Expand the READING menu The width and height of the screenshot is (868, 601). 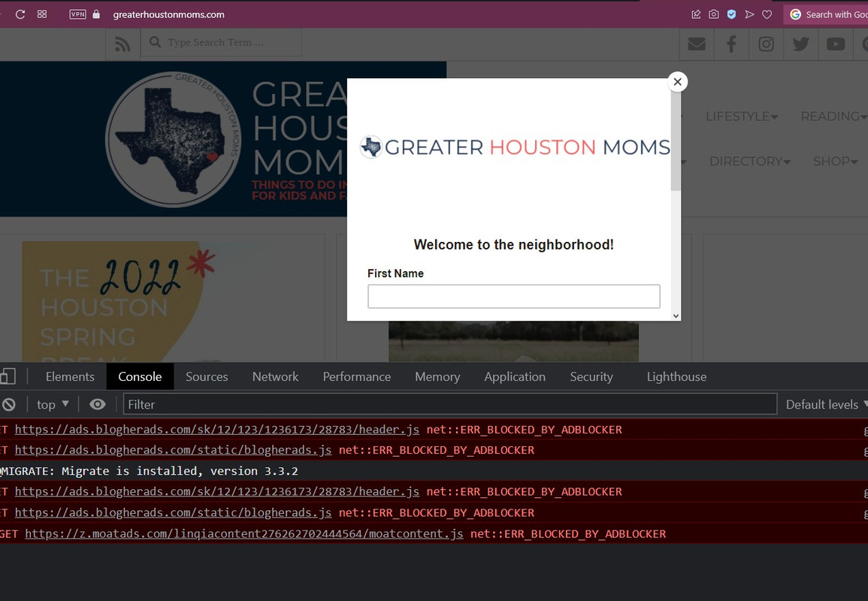pyautogui.click(x=833, y=116)
